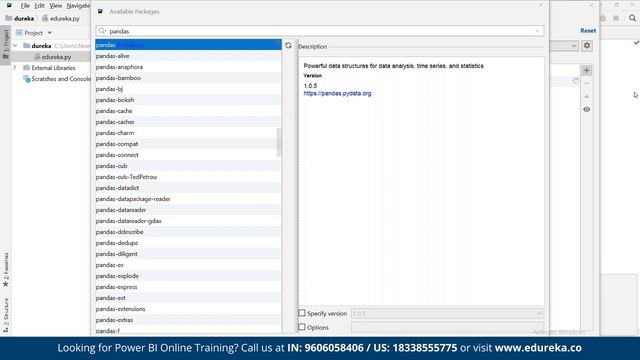The width and height of the screenshot is (640, 360).
Task: Select pandas-explode in the list
Action: [188, 276]
